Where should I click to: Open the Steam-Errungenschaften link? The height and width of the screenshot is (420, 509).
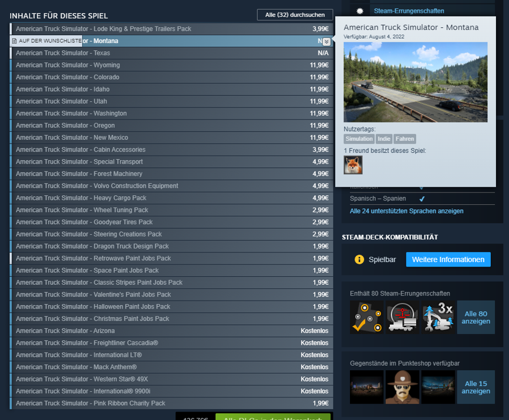pos(409,11)
